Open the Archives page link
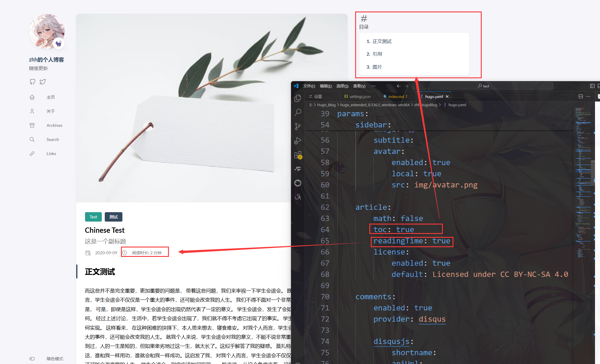The image size is (600, 364). click(x=54, y=125)
